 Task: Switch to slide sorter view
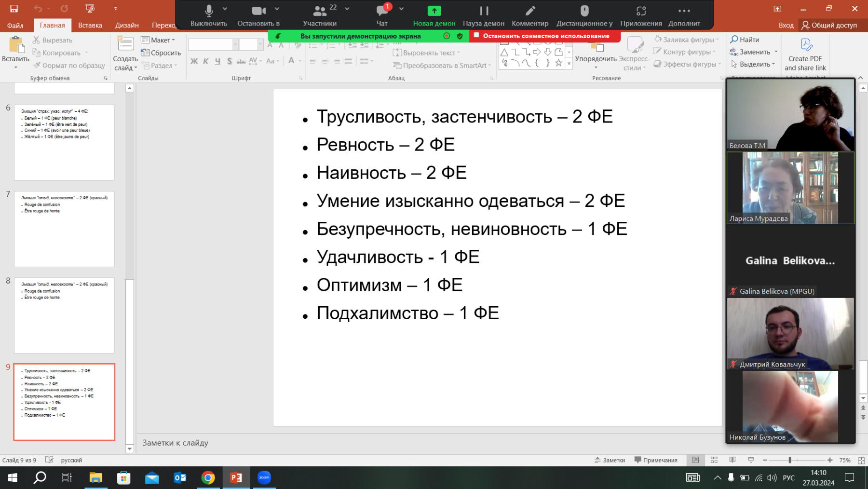click(714, 460)
